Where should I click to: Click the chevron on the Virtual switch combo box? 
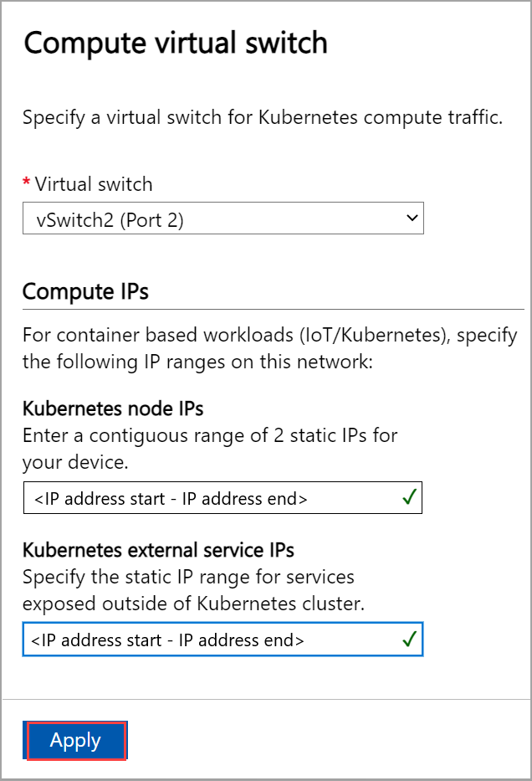412,218
